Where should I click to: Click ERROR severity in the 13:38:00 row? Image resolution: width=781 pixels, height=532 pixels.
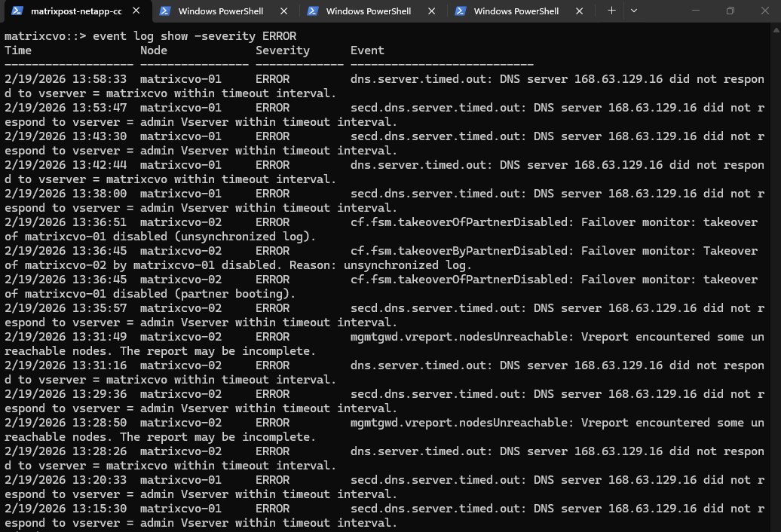click(x=272, y=194)
